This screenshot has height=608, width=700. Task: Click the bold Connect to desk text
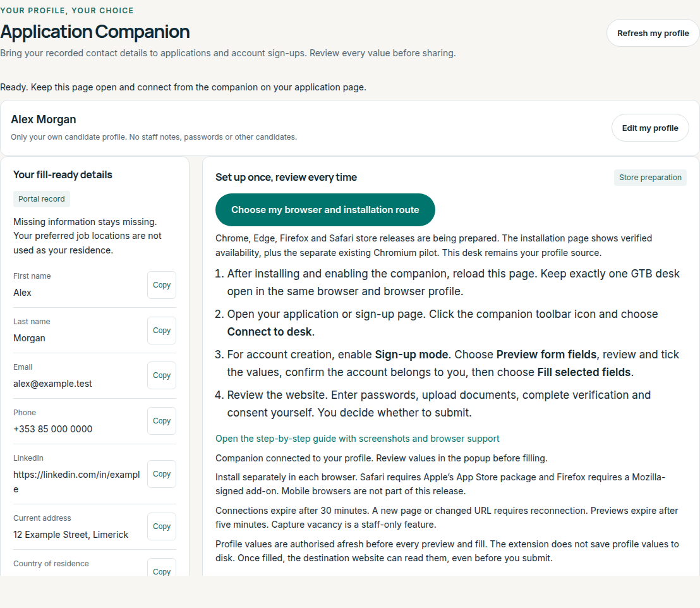coord(270,332)
